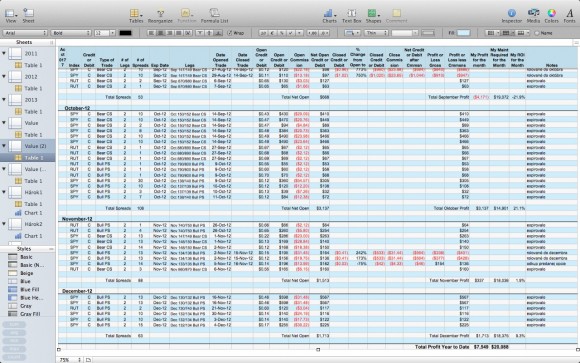This screenshot has width=580, height=363.
Task: Collapse the Hárok1 sheet triangle
Action: (4, 192)
